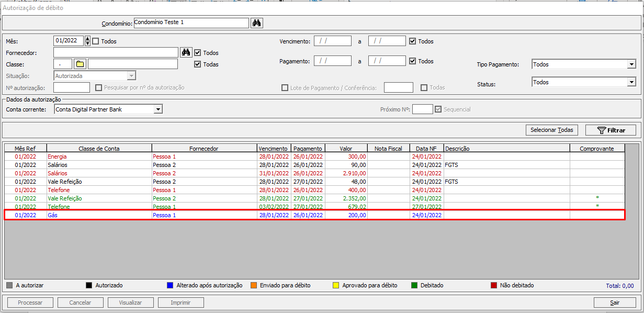The image size is (644, 313).
Task: Toggle the Lote de Pagamento Todas checkbox
Action: [x=424, y=87]
